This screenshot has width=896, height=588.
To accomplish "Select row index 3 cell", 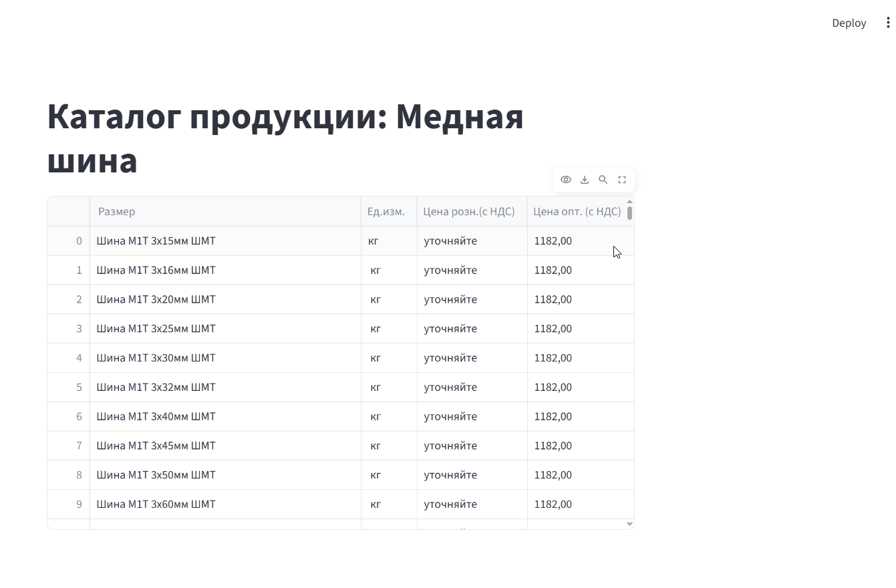I will click(68, 329).
